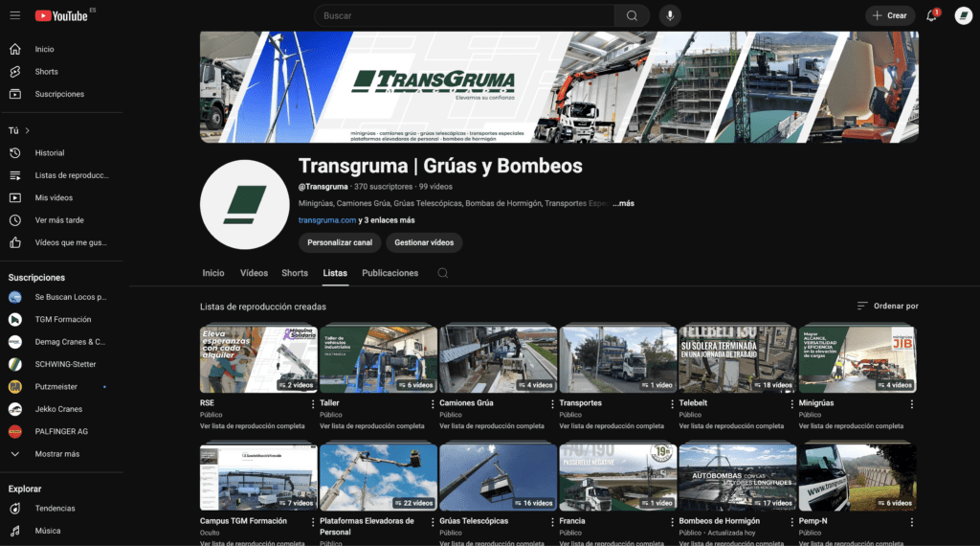Open options menu for Taller playlist
Image resolution: width=980 pixels, height=546 pixels.
click(433, 404)
